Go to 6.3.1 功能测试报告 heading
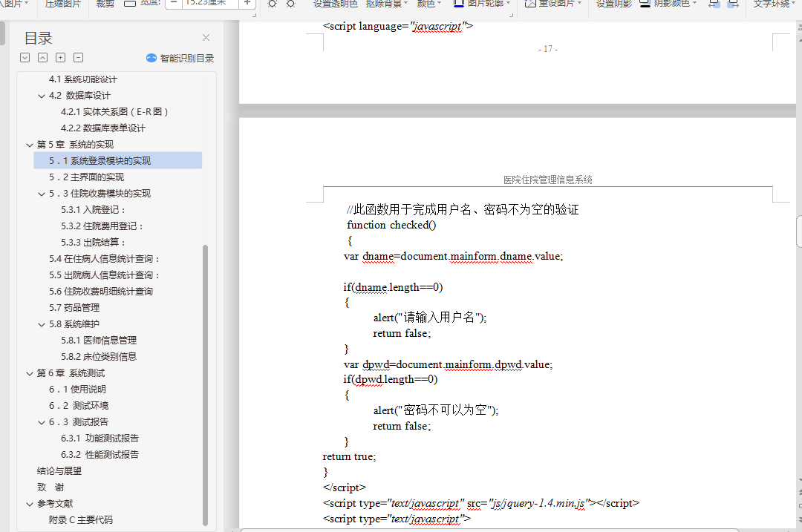Screen dimensions: 802x532 100,439
